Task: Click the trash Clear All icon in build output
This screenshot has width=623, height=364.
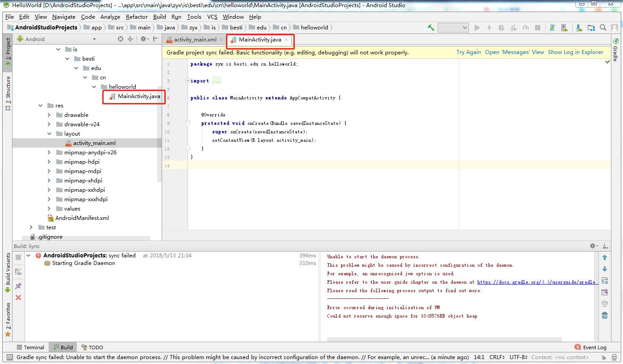Action: pyautogui.click(x=605, y=316)
